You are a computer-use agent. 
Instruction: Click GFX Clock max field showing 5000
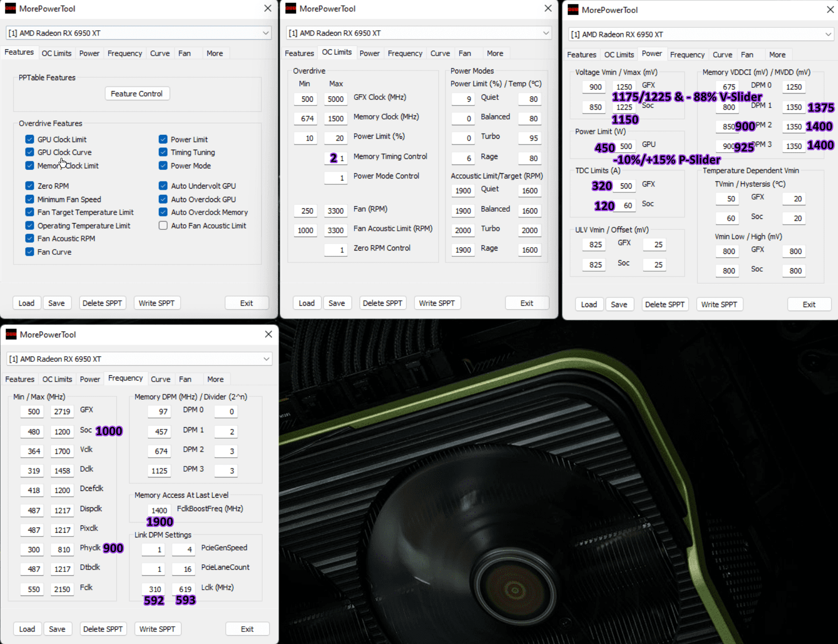point(336,99)
